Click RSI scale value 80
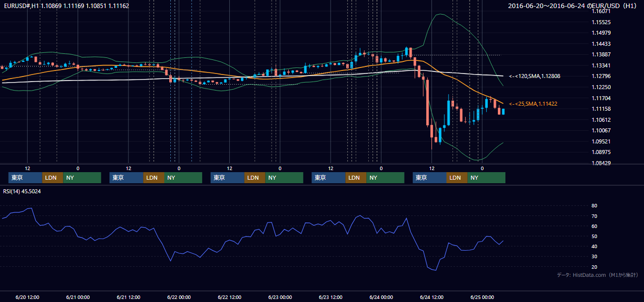The height and width of the screenshot is (302, 644). 594,206
